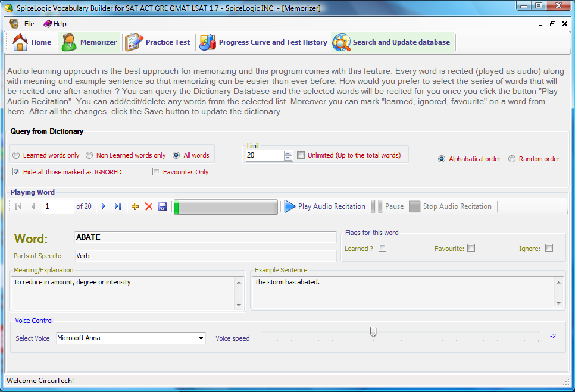Restore the inner Memorizer child window
The width and height of the screenshot is (575, 392).
click(x=552, y=24)
